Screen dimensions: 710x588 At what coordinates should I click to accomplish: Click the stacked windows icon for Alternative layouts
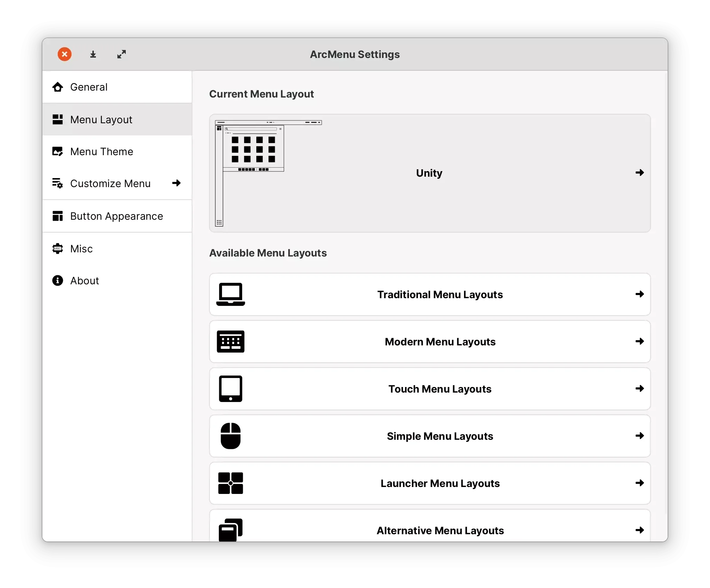point(231,530)
